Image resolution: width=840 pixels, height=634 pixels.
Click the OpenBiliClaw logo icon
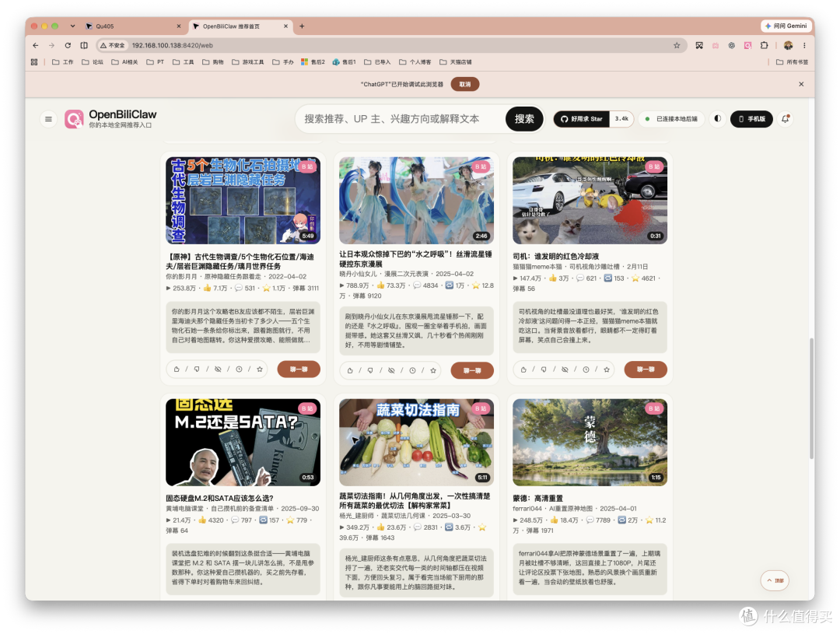click(75, 119)
